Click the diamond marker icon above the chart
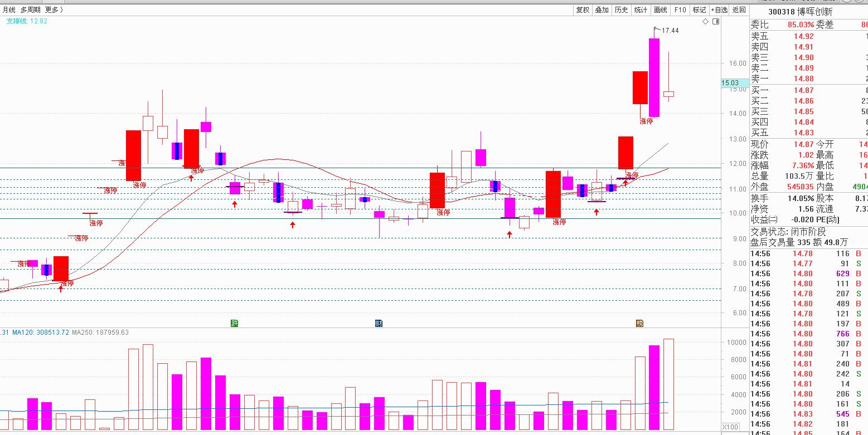Viewport: 868px width, 435px height. coord(705,21)
